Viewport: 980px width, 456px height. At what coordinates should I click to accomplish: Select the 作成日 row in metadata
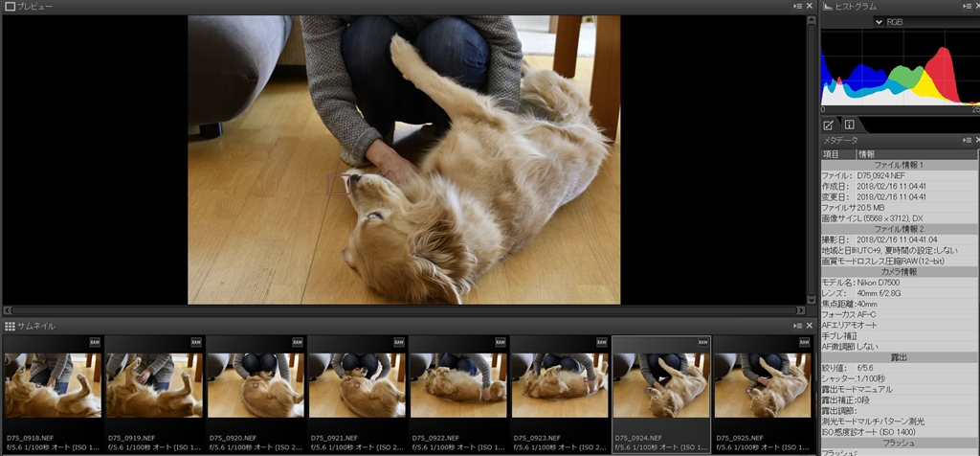click(899, 187)
